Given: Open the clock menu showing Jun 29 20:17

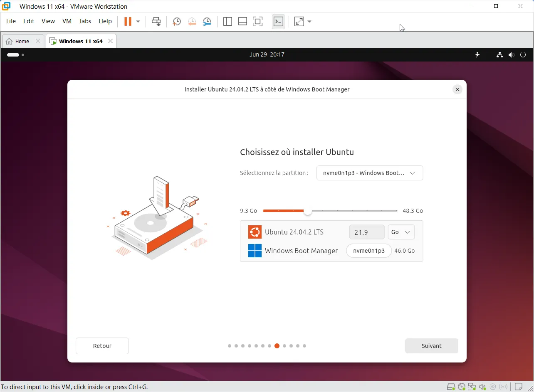Looking at the screenshot, I should click(267, 54).
